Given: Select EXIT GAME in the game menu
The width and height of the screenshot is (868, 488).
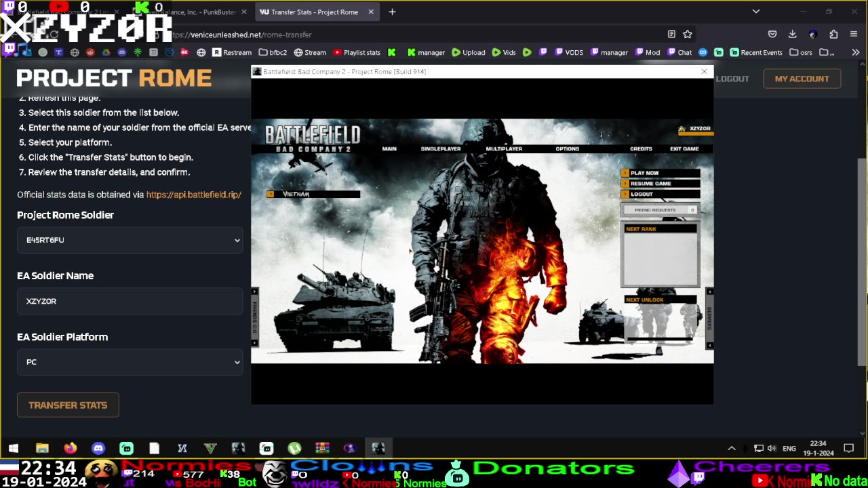Looking at the screenshot, I should pyautogui.click(x=684, y=148).
